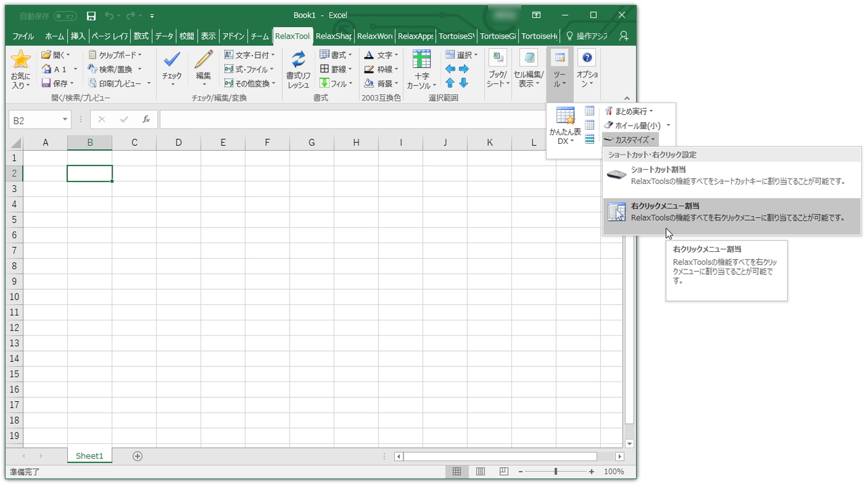Click the かんたん表DX table icon

pos(566,116)
